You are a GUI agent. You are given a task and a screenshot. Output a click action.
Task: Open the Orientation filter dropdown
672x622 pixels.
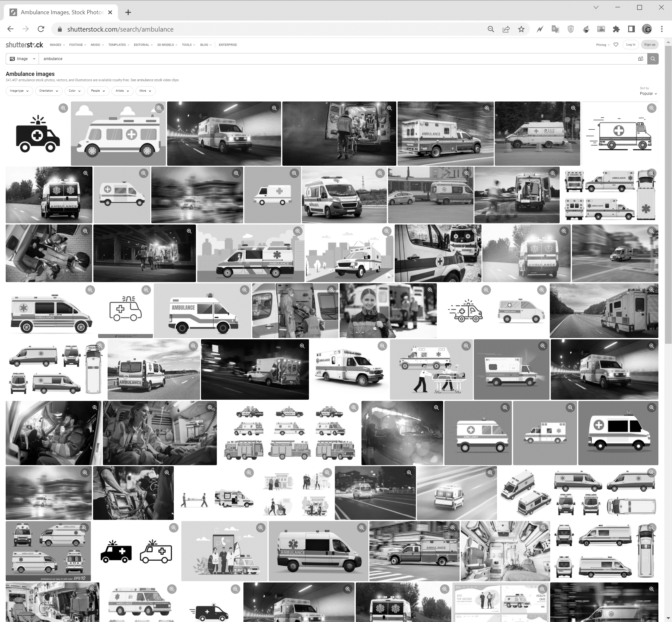point(48,91)
